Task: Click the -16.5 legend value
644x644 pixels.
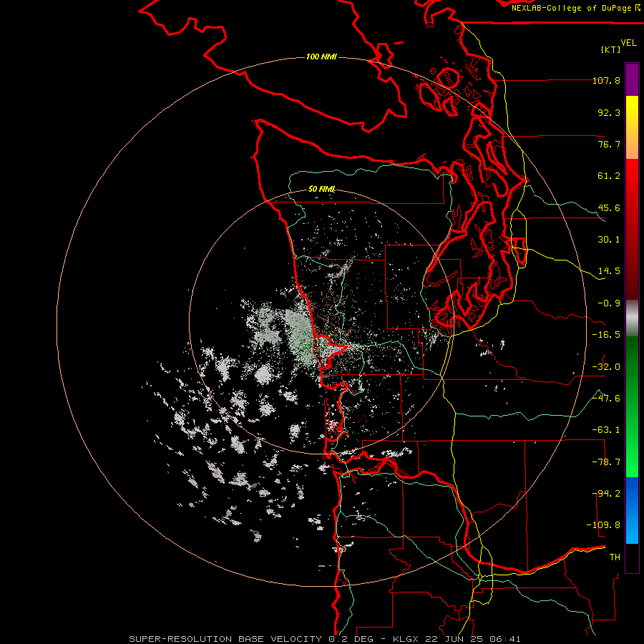Action: [606, 335]
